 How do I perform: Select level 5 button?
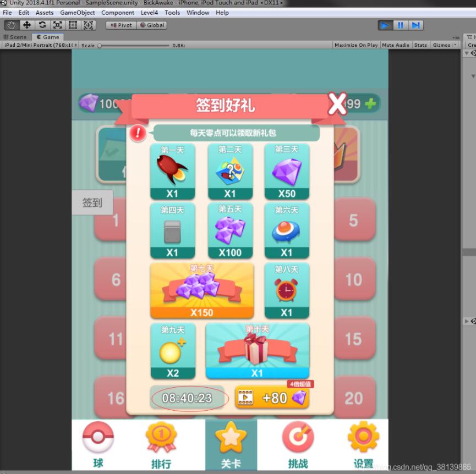[x=355, y=219]
